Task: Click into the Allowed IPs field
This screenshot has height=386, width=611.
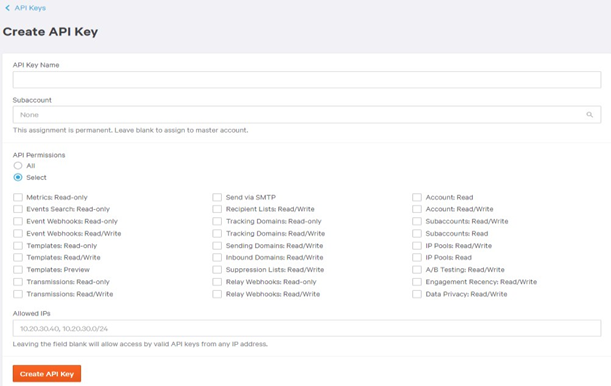Action: tap(307, 328)
